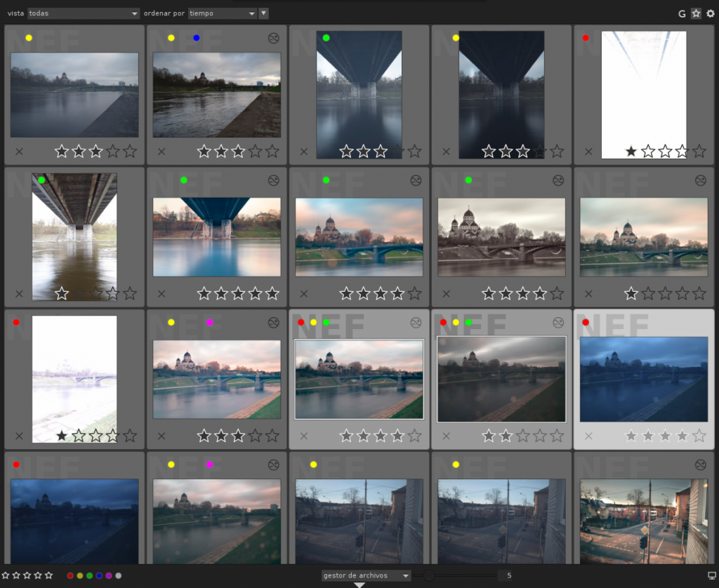Reverse sort order with triangle button

(264, 13)
